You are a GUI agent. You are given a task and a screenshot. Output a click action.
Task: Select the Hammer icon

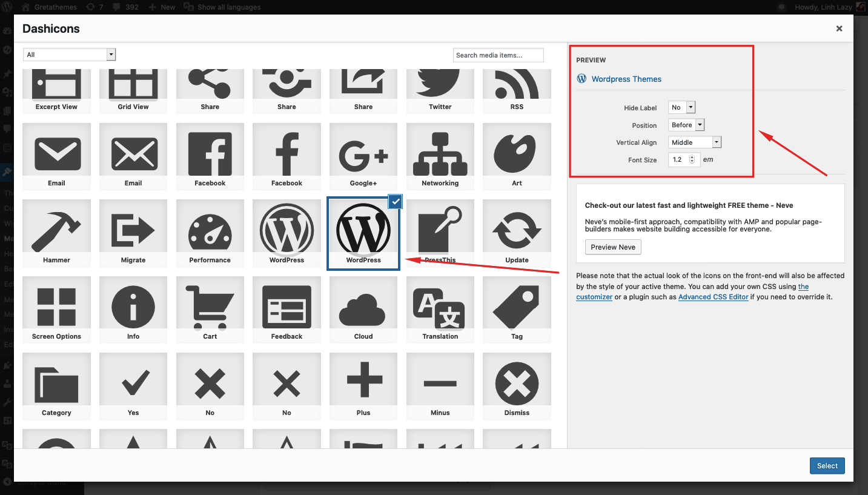[x=56, y=233]
